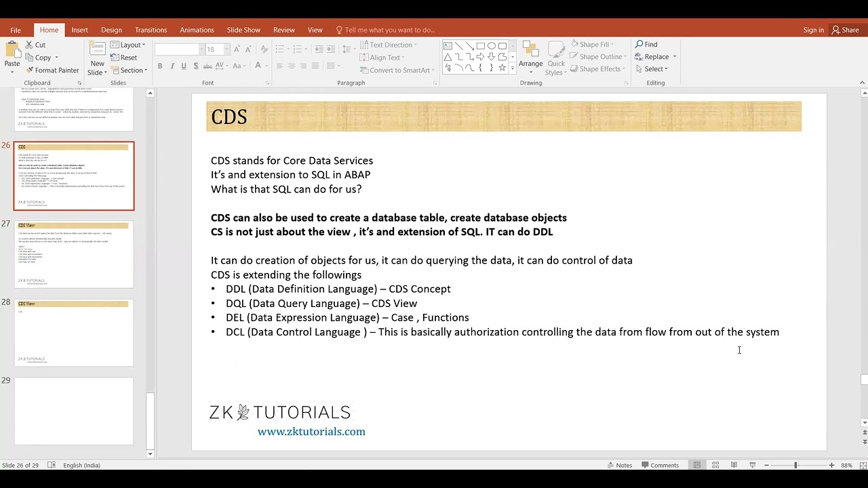Select slide 28 thumbnail
The image size is (868, 488).
coord(74,333)
